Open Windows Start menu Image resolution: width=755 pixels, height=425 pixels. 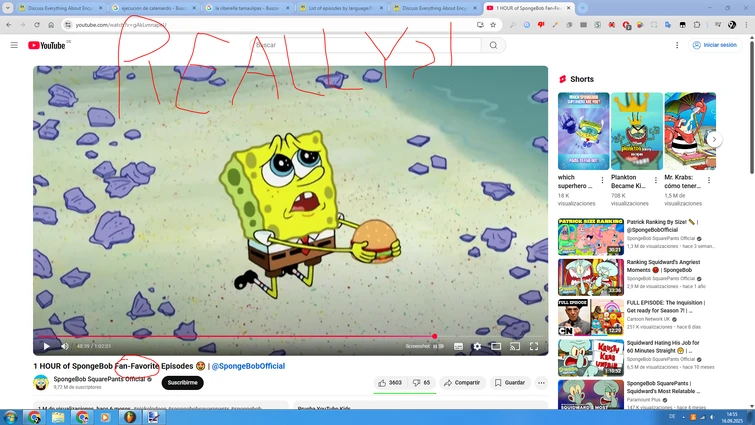[10, 417]
